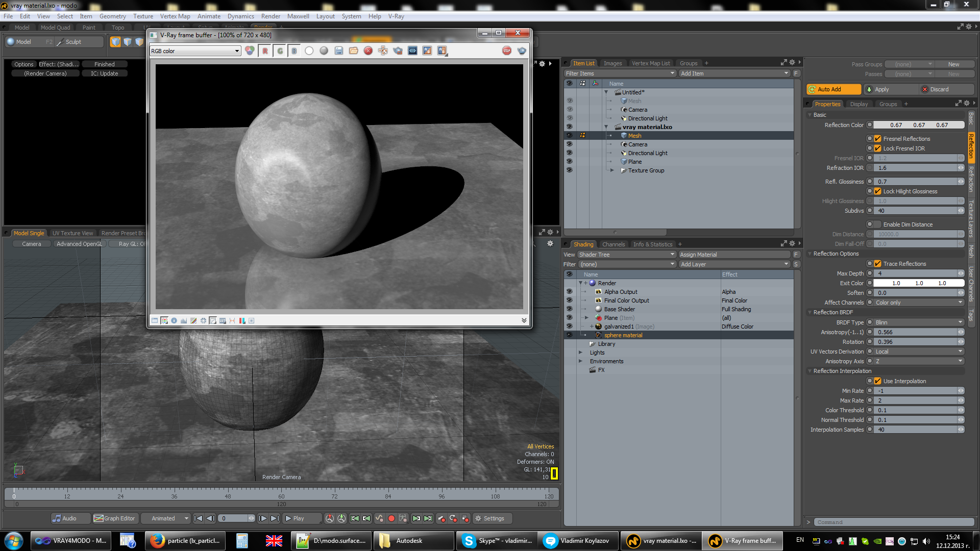Viewport: 980px width, 551px height.
Task: Toggle Use Interpolation checkbox
Action: [x=878, y=381]
